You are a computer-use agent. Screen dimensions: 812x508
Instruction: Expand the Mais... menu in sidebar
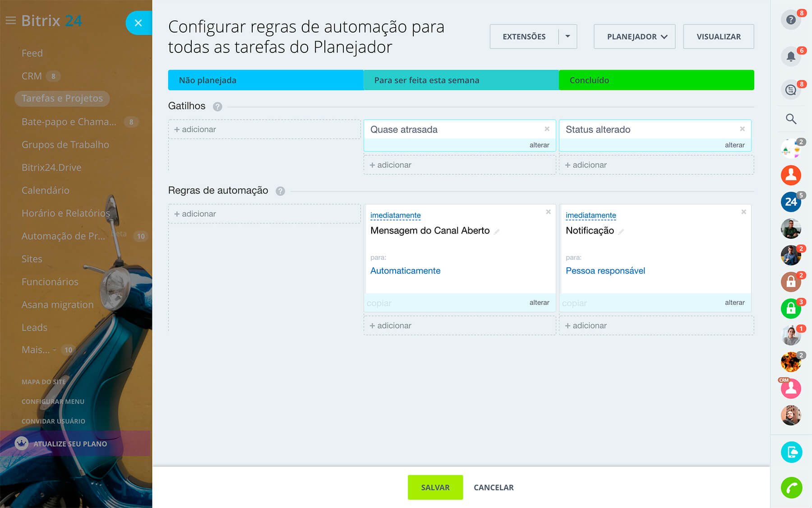click(38, 350)
